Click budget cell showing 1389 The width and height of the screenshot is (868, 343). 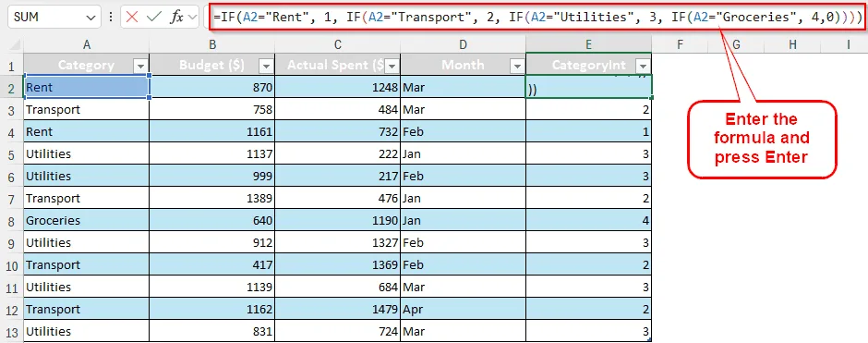tap(212, 198)
